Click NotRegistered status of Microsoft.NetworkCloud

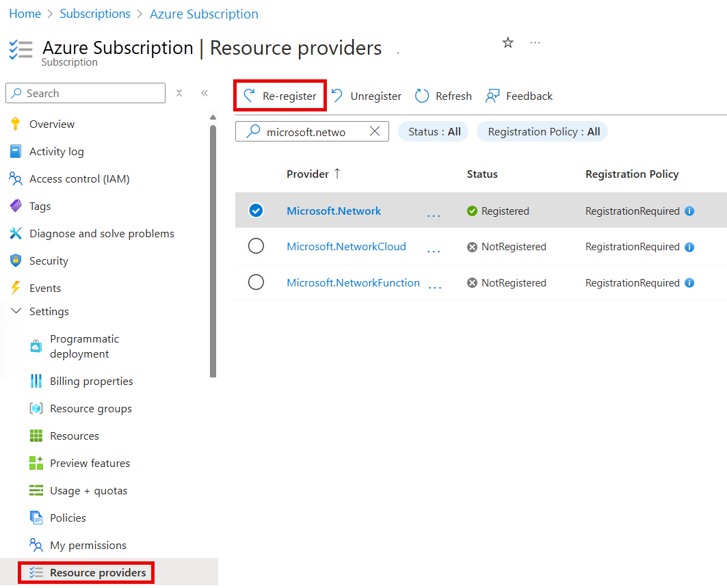pos(506,247)
